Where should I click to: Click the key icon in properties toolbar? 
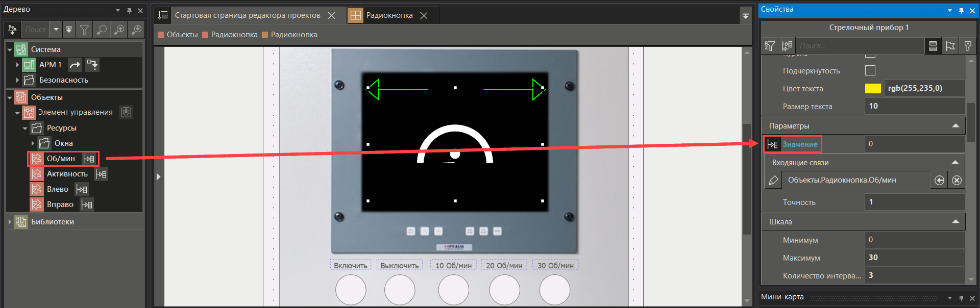pos(968,46)
